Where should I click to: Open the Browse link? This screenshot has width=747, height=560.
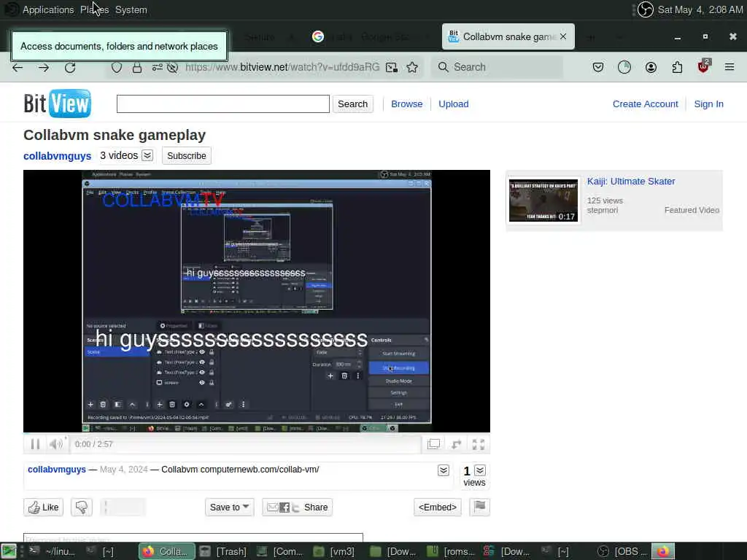pyautogui.click(x=407, y=104)
